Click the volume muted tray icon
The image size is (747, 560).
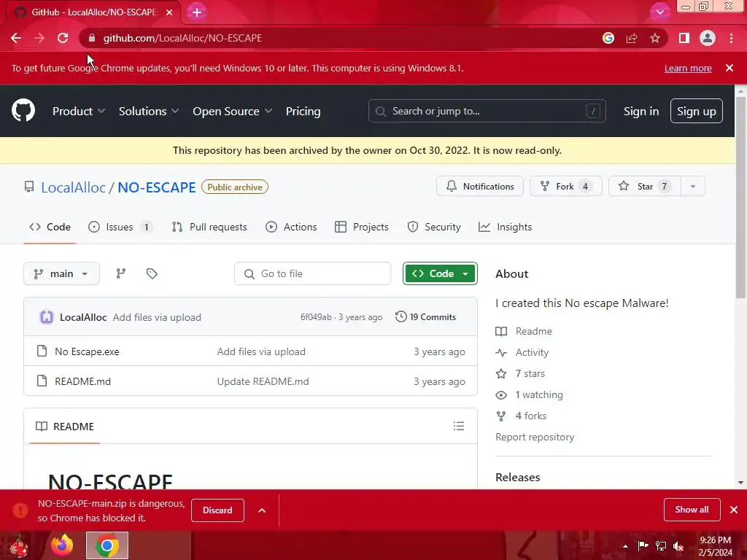[678, 546]
